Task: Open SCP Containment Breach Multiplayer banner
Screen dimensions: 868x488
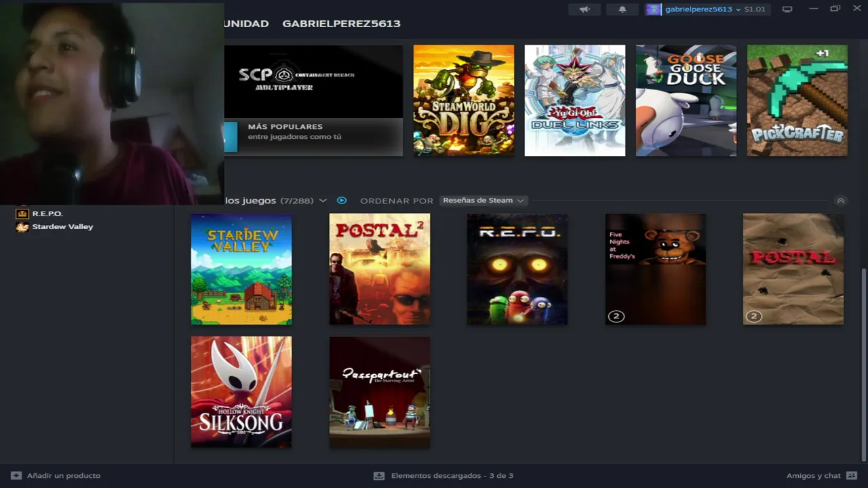Action: (x=313, y=81)
